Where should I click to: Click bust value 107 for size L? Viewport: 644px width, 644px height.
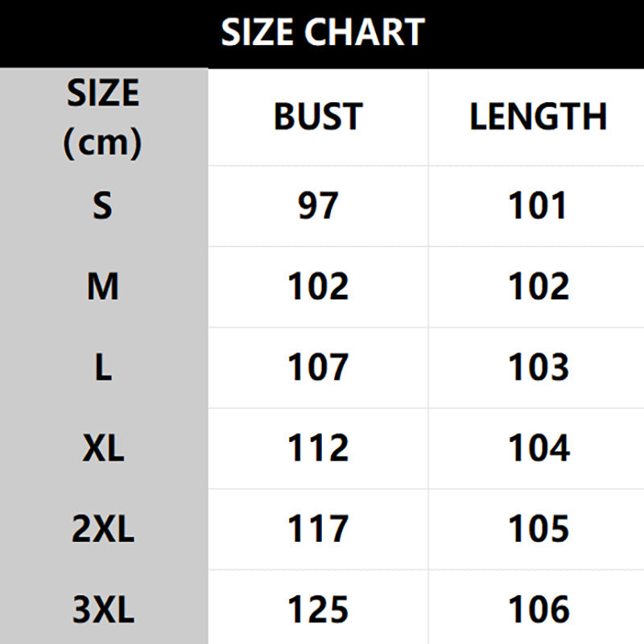[318, 367]
